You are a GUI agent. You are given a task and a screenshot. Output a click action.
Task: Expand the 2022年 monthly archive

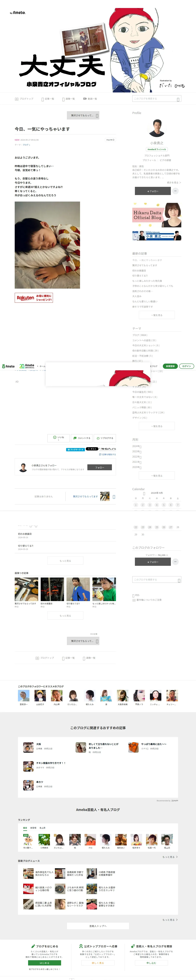(x=137, y=457)
